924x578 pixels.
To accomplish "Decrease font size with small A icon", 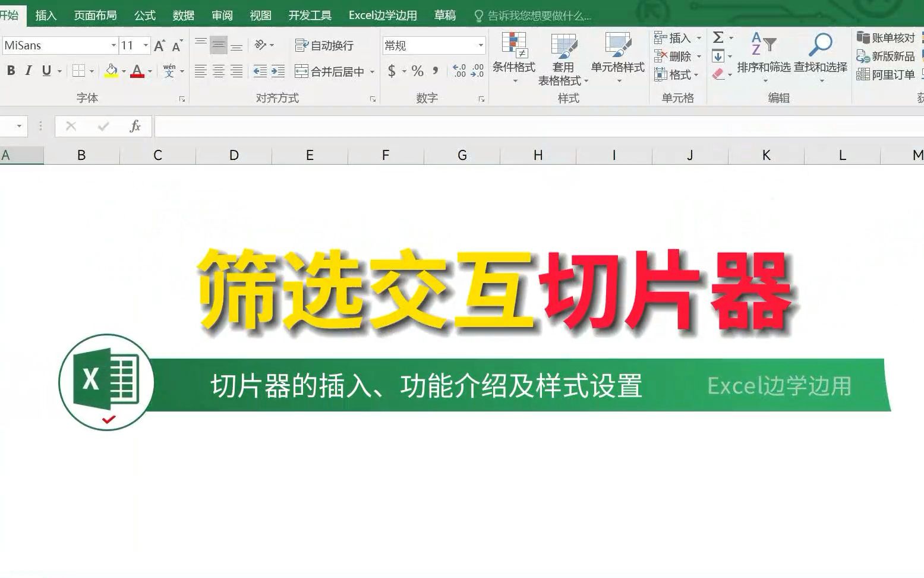I will 177,46.
